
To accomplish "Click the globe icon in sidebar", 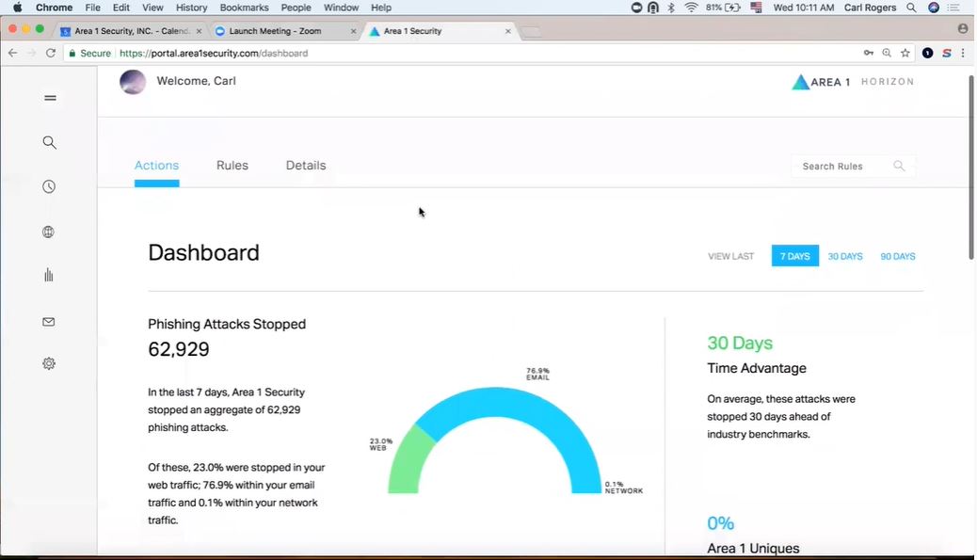I will [x=48, y=232].
